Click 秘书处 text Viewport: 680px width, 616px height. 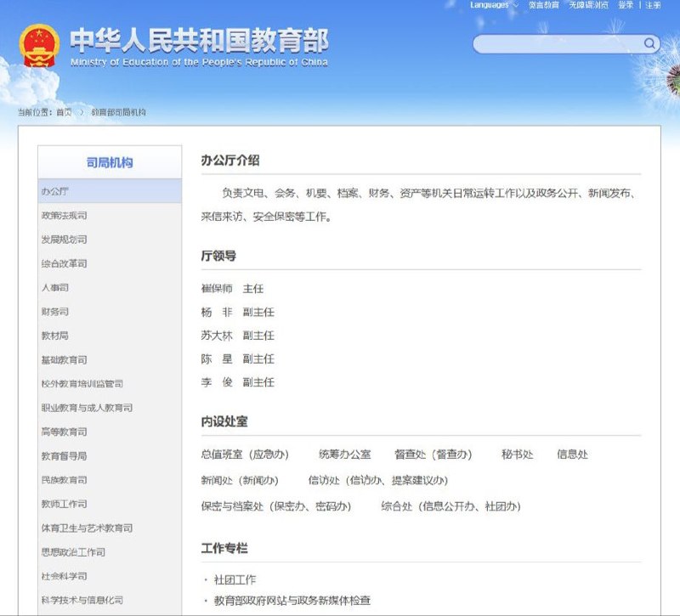518,455
